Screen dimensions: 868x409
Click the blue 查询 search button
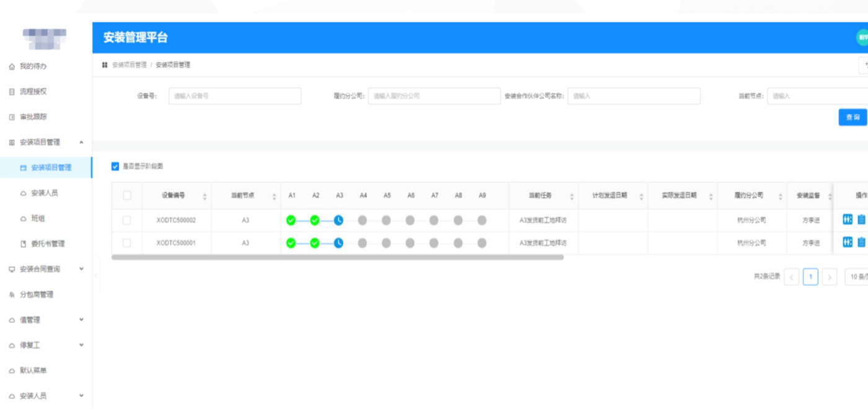coord(852,117)
